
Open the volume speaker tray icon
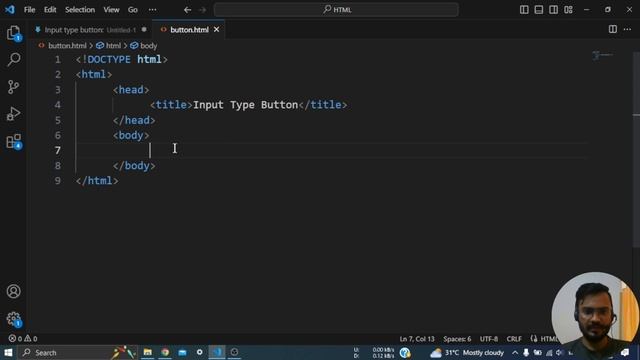[x=559, y=353]
